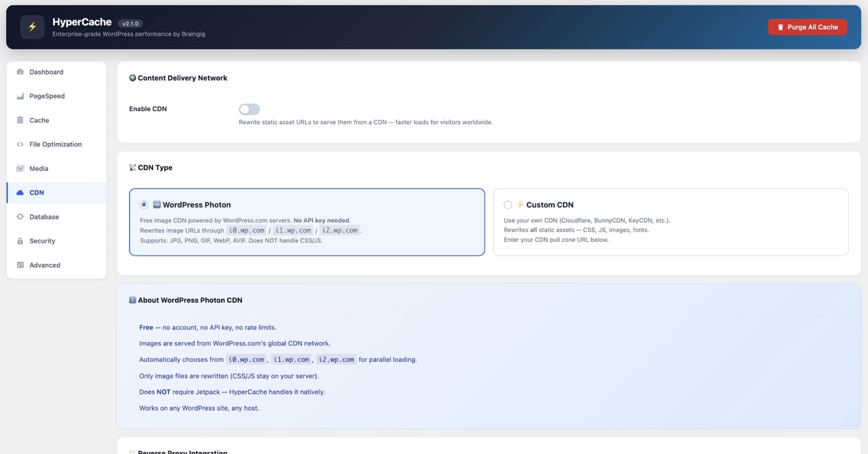Click the Media image icon
The image size is (868, 454).
click(x=20, y=169)
